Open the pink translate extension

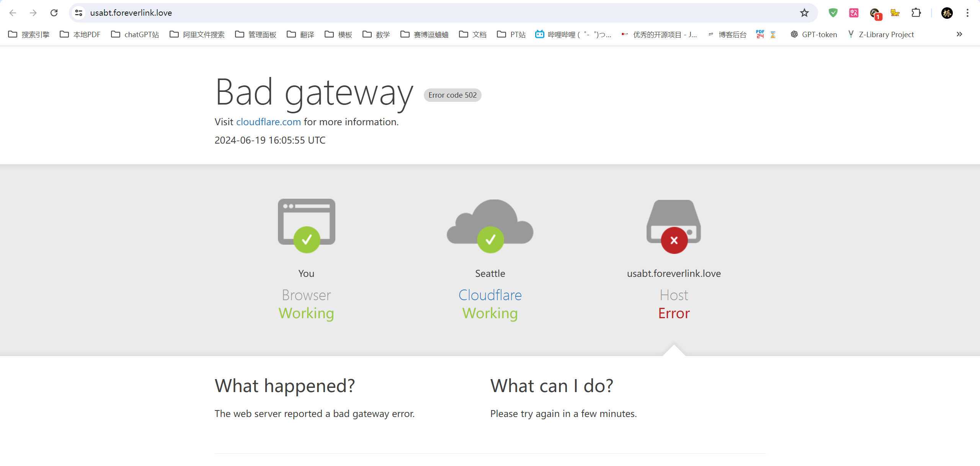click(x=854, y=13)
